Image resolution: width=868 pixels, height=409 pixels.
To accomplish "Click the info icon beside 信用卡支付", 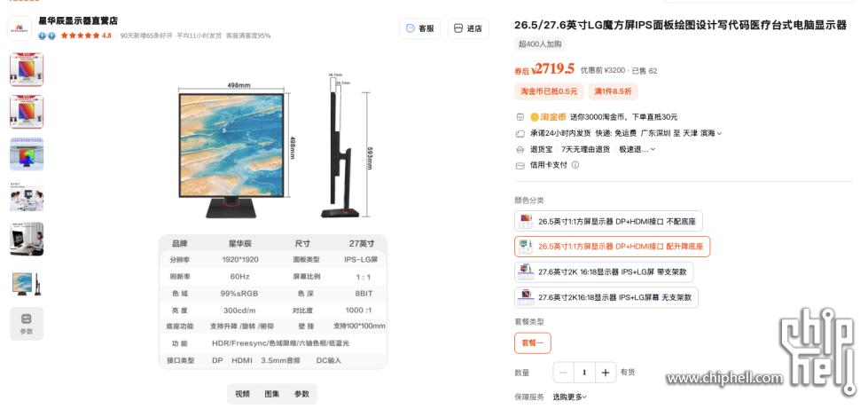I will 575,165.
